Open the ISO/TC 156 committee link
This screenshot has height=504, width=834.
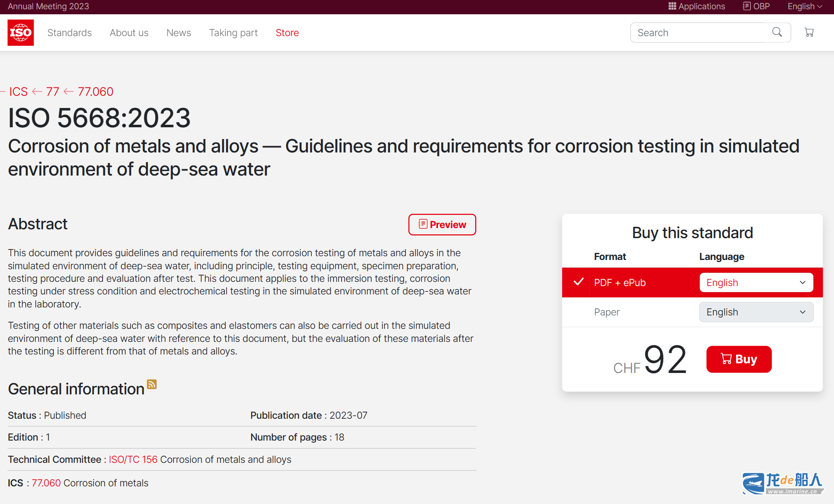tap(133, 459)
